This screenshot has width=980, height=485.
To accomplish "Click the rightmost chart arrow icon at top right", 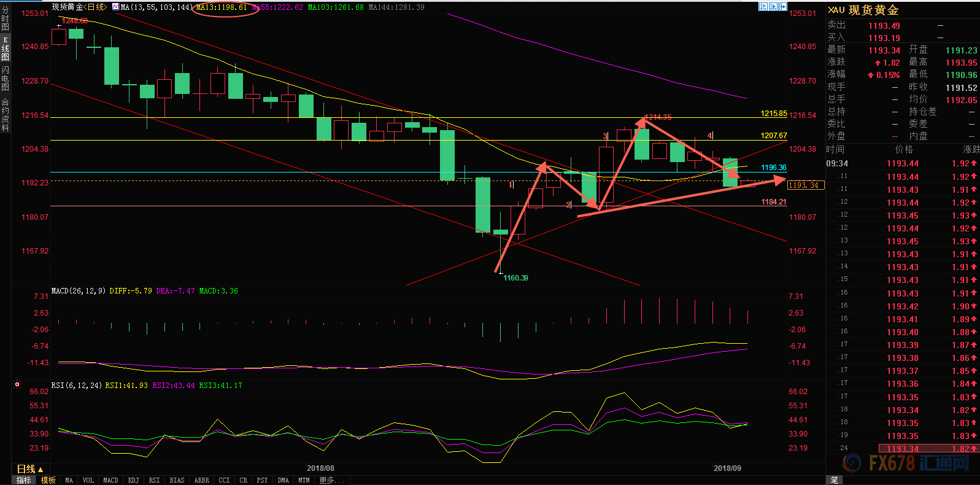I will (x=782, y=7).
